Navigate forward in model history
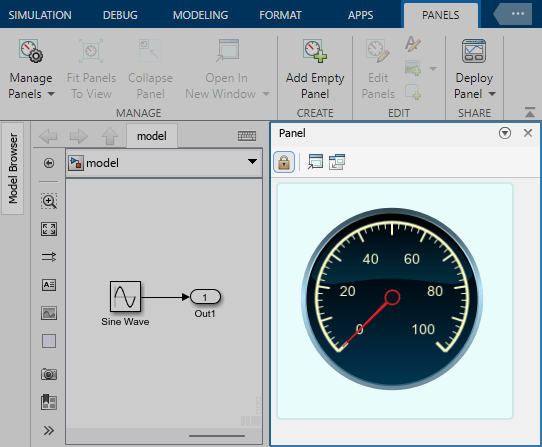This screenshot has height=447, width=542. click(79, 136)
